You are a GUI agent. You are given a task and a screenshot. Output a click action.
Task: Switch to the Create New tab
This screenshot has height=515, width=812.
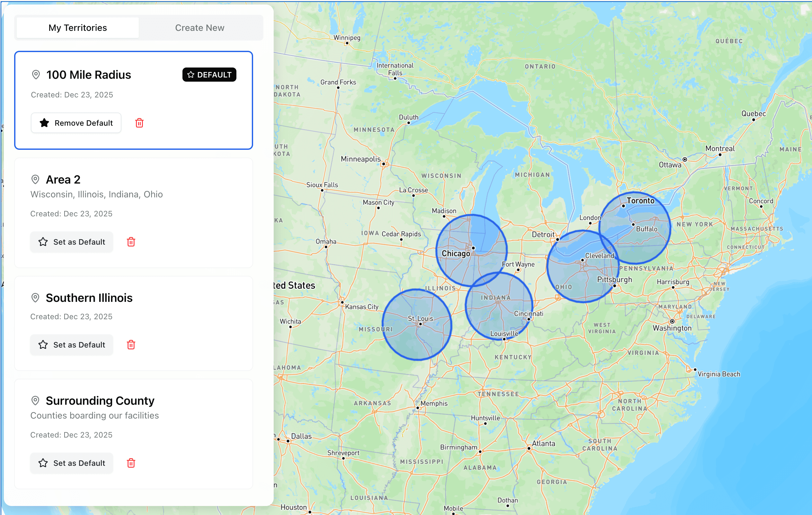pos(200,28)
